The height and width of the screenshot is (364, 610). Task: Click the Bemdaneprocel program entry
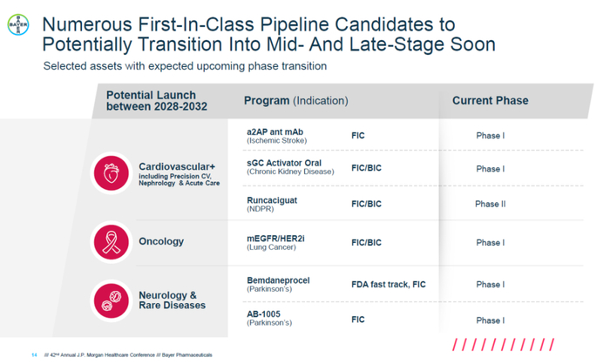278,281
